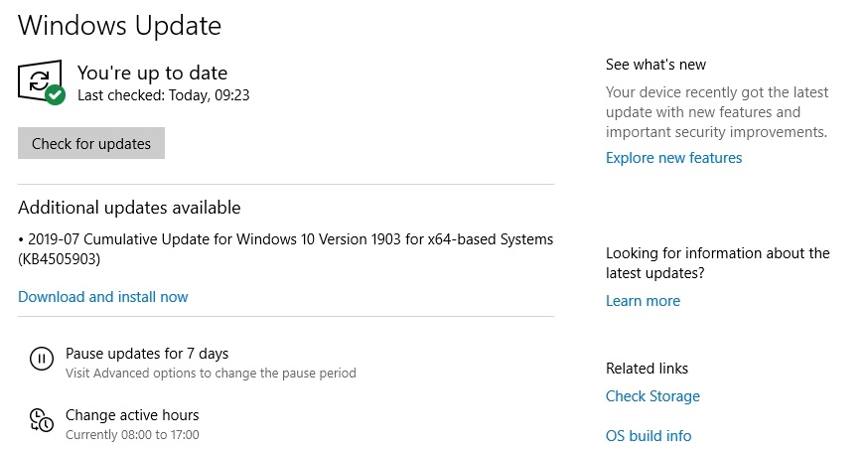Click the pause circle icon
Screen dimensions: 868x452
click(x=42, y=359)
